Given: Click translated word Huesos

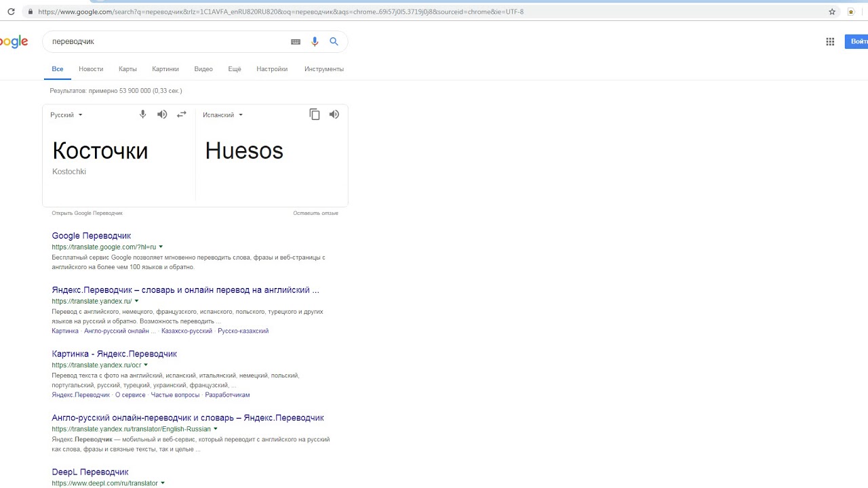Looking at the screenshot, I should (244, 150).
